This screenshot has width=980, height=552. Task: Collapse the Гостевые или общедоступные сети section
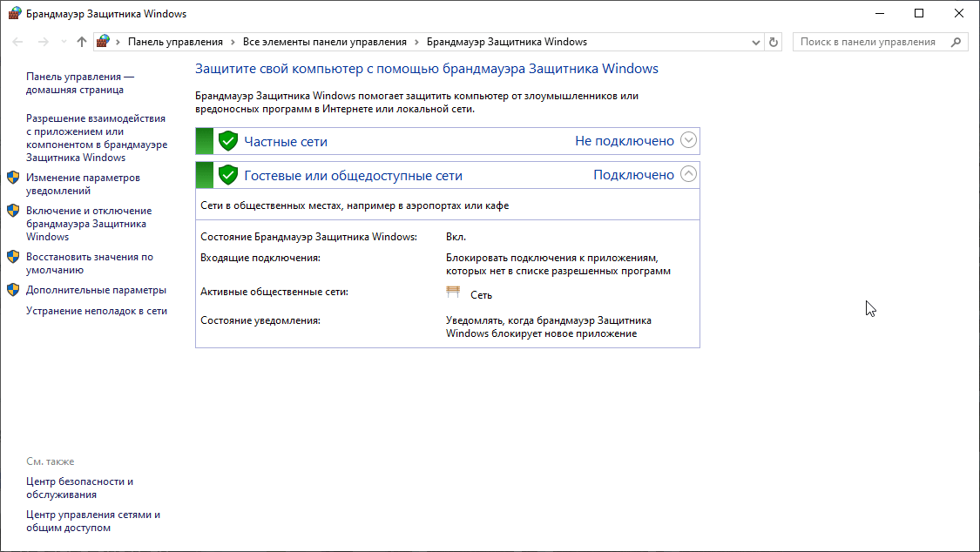687,174
